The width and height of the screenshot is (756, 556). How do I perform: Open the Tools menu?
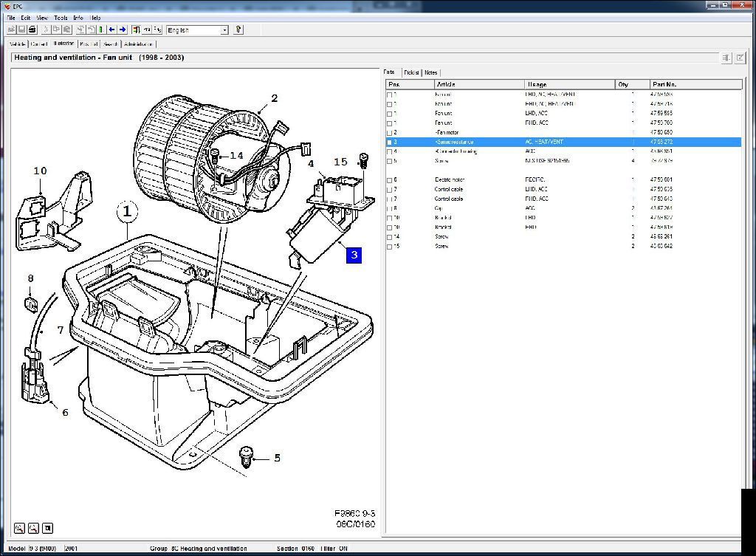[x=61, y=17]
